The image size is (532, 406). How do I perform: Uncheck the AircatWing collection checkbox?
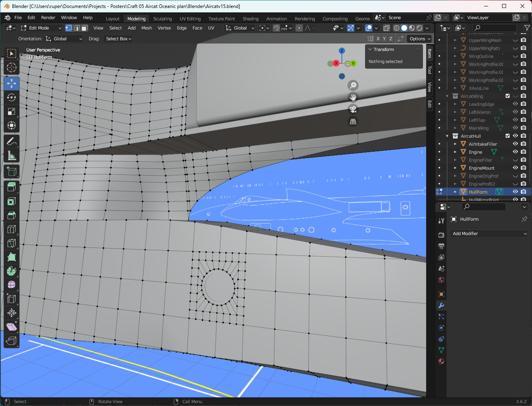[x=508, y=96]
